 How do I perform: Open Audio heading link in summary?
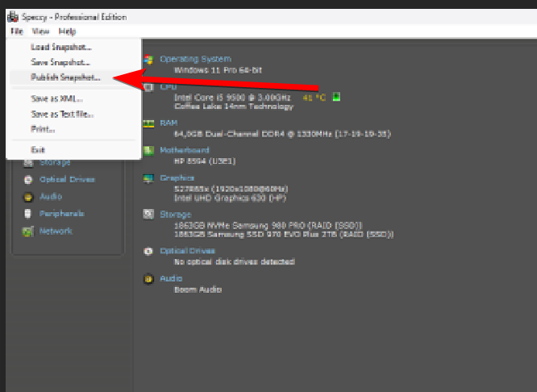171,278
